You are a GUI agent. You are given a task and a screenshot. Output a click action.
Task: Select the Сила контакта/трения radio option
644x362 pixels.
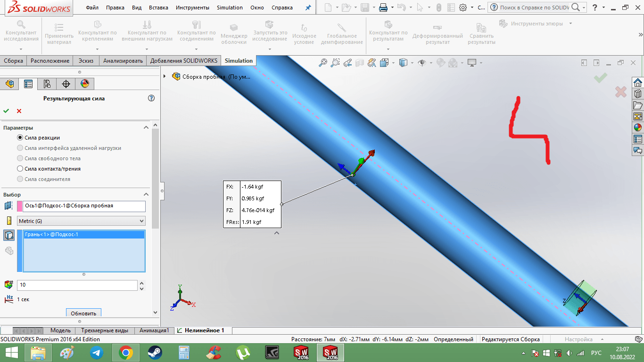(x=20, y=169)
